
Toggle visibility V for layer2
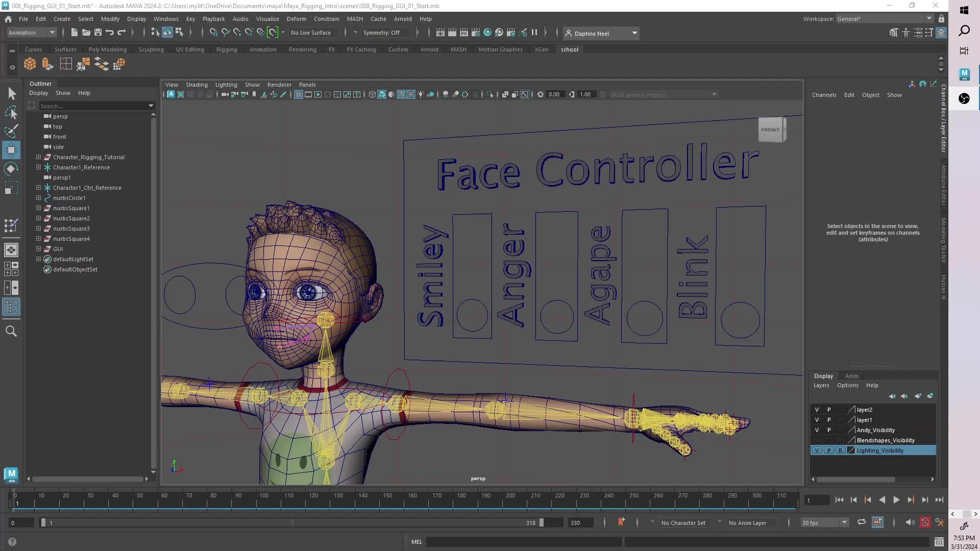817,409
